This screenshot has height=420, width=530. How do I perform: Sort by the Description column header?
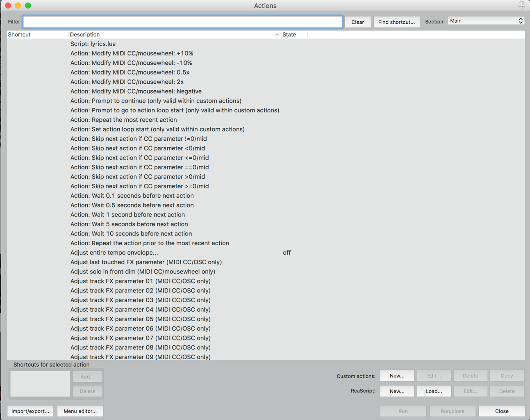coord(175,34)
